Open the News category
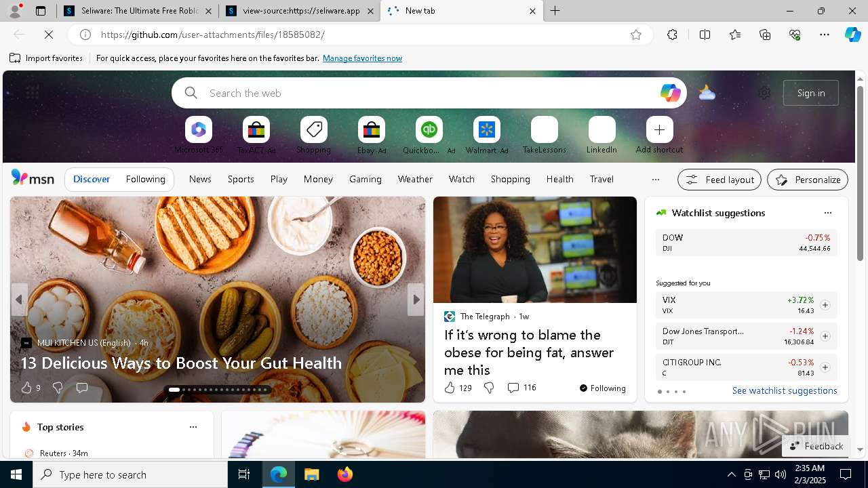The height and width of the screenshot is (488, 868). [x=200, y=179]
